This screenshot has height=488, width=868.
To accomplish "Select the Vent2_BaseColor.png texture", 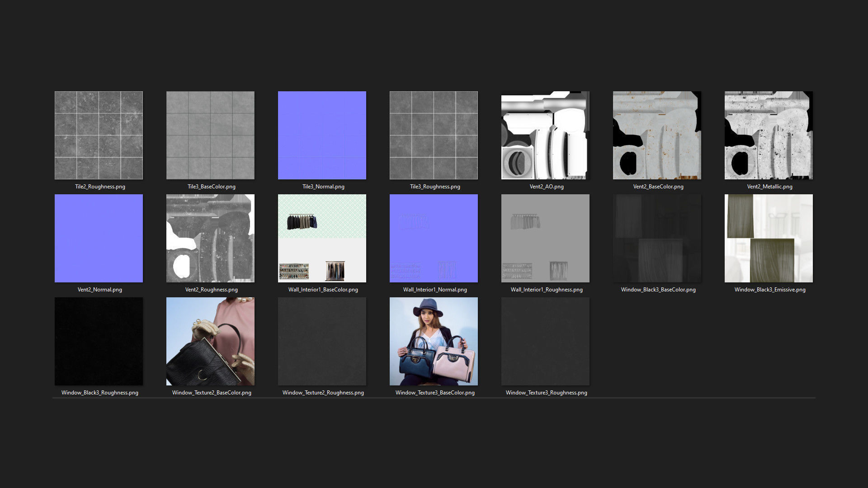I will (x=657, y=135).
